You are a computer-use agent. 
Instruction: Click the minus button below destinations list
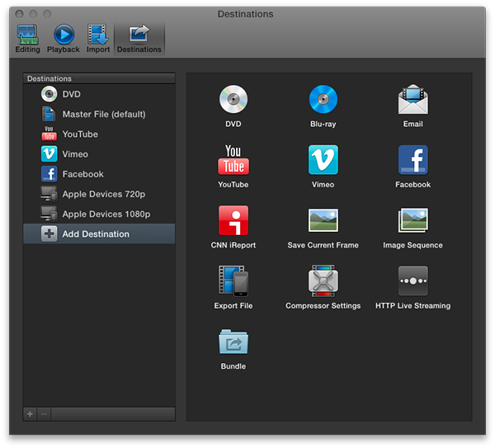click(x=44, y=414)
